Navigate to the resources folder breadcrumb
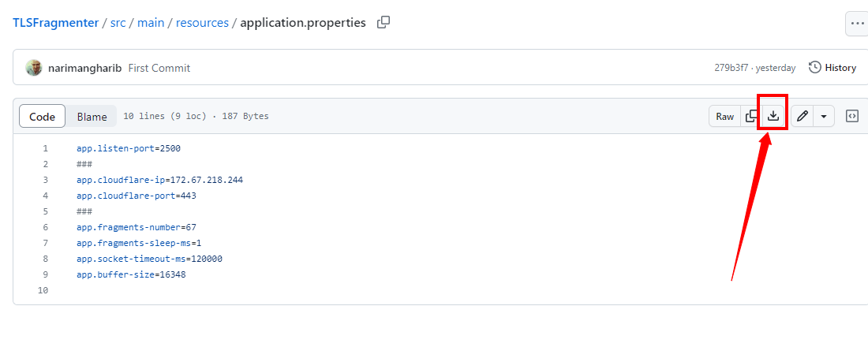This screenshot has width=868, height=347. click(202, 23)
